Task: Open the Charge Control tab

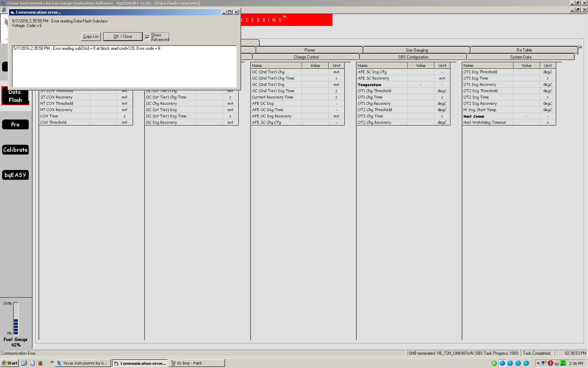Action: coord(306,57)
